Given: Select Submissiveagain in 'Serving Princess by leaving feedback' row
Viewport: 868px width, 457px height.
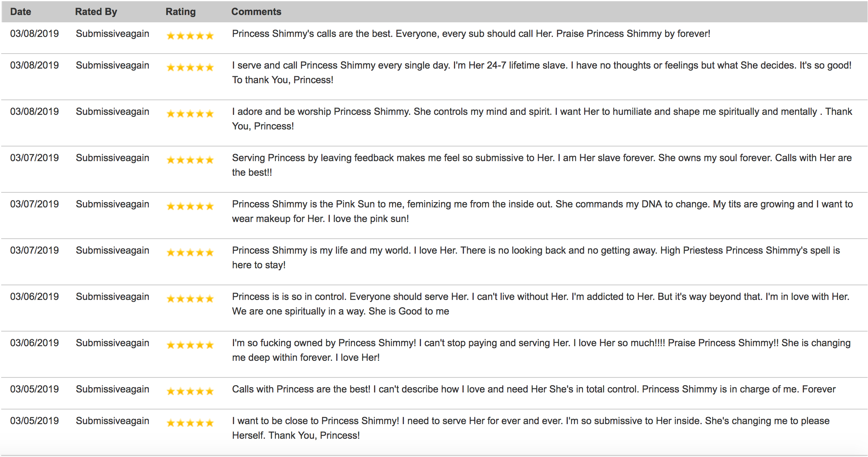Looking at the screenshot, I should tap(112, 158).
